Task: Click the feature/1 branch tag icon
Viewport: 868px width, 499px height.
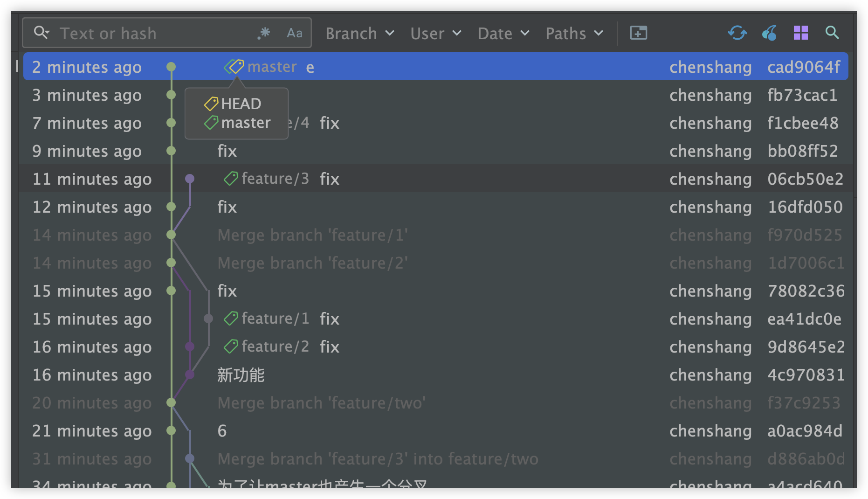Action: tap(231, 319)
